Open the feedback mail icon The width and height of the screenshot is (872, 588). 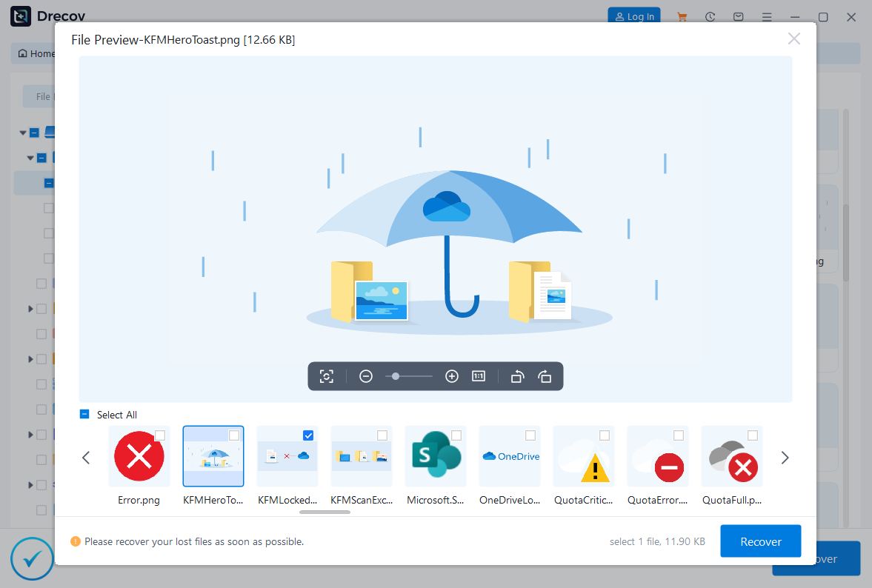coord(738,16)
